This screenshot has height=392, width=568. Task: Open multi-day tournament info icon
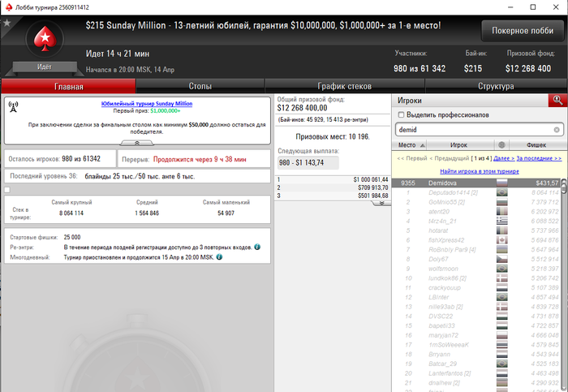point(219,256)
